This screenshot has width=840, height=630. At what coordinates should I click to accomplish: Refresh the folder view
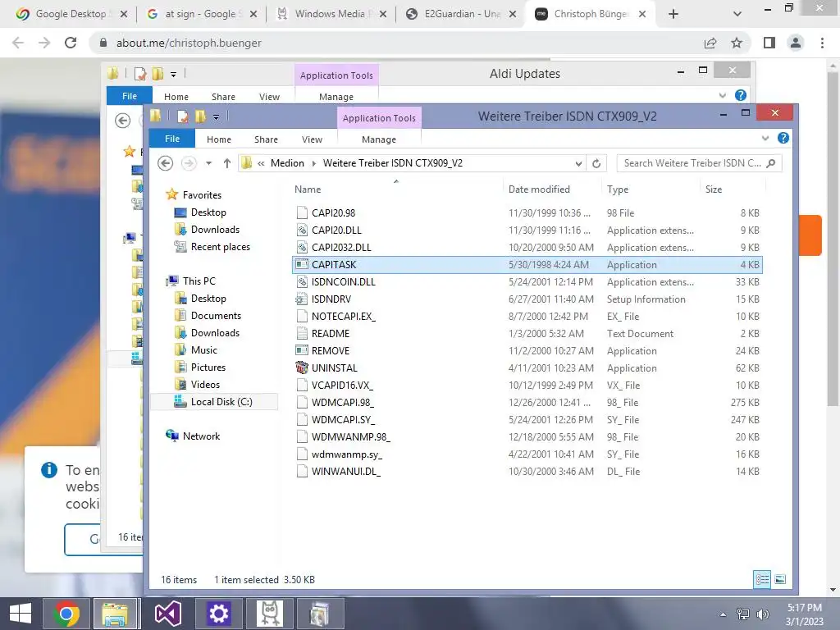(x=596, y=163)
